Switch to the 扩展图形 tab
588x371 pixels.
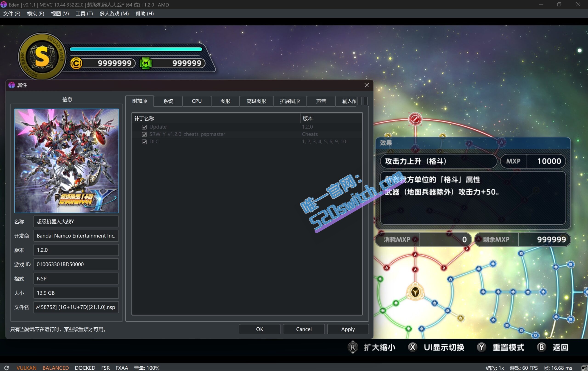290,101
